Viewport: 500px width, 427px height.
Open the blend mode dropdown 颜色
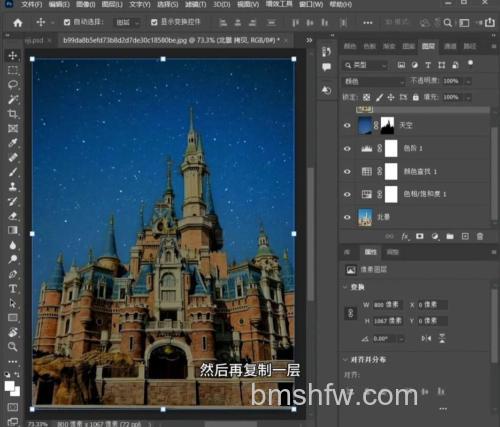374,81
